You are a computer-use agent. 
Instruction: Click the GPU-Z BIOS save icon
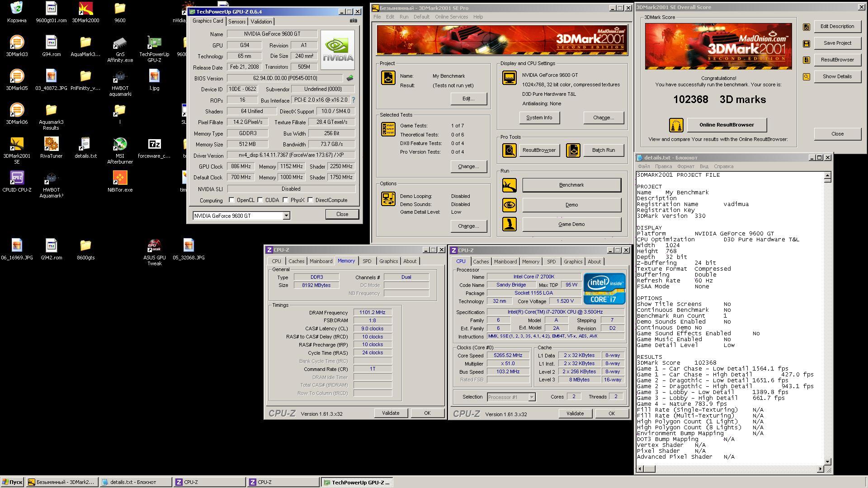point(349,78)
